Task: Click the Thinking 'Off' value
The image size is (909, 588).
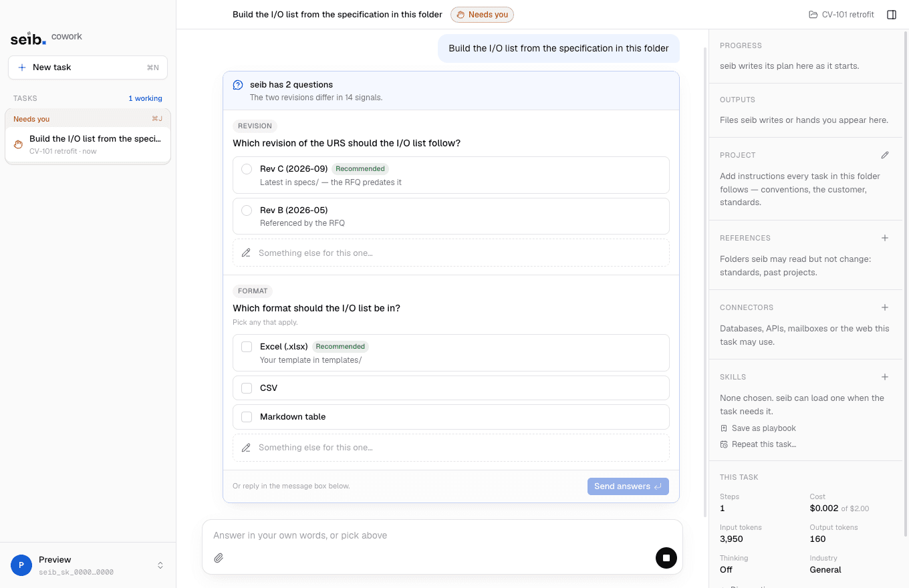Action: (726, 570)
